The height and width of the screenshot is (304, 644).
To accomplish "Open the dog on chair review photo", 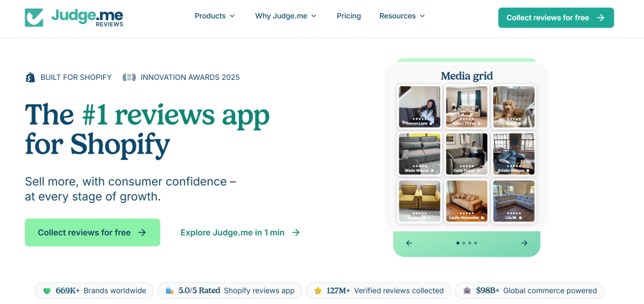I will coord(514,107).
